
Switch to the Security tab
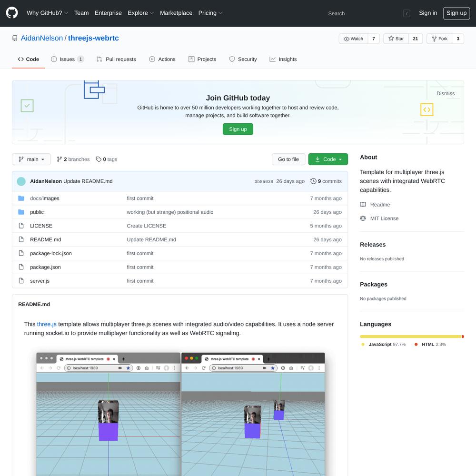243,59
